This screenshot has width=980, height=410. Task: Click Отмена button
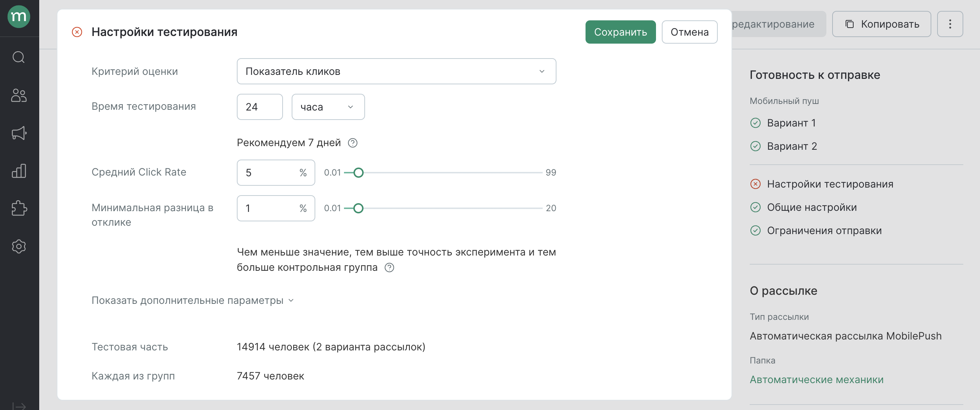pyautogui.click(x=689, y=32)
